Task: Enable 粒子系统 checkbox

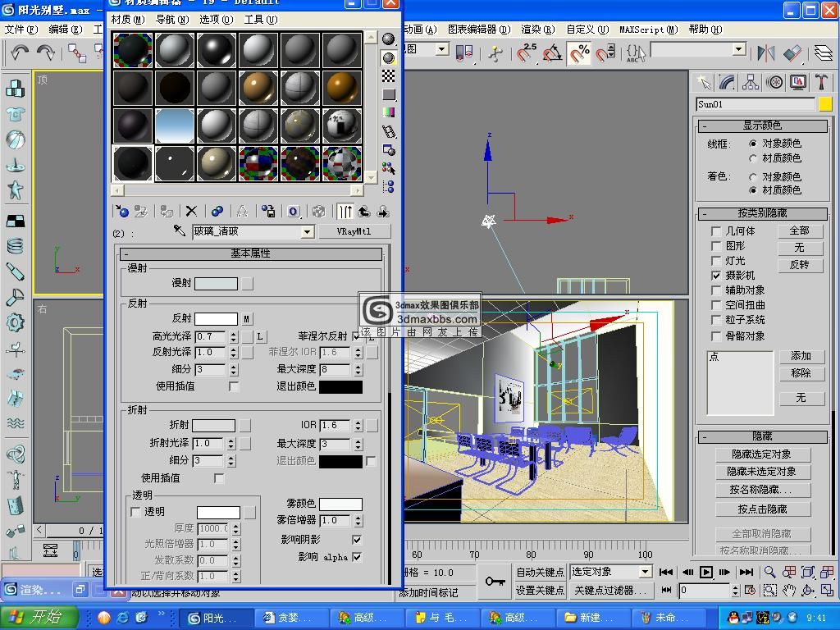Action: (x=715, y=320)
